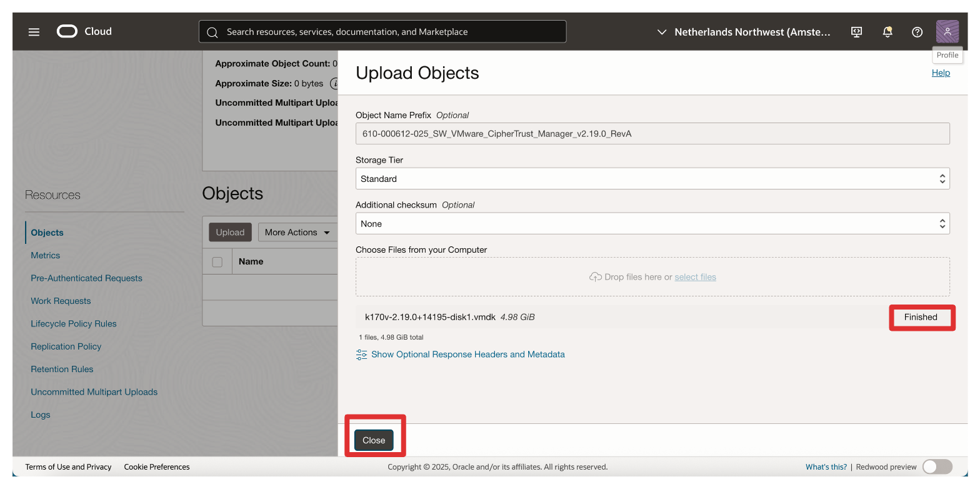Click the select files link
This screenshot has width=980, height=489.
pos(695,277)
